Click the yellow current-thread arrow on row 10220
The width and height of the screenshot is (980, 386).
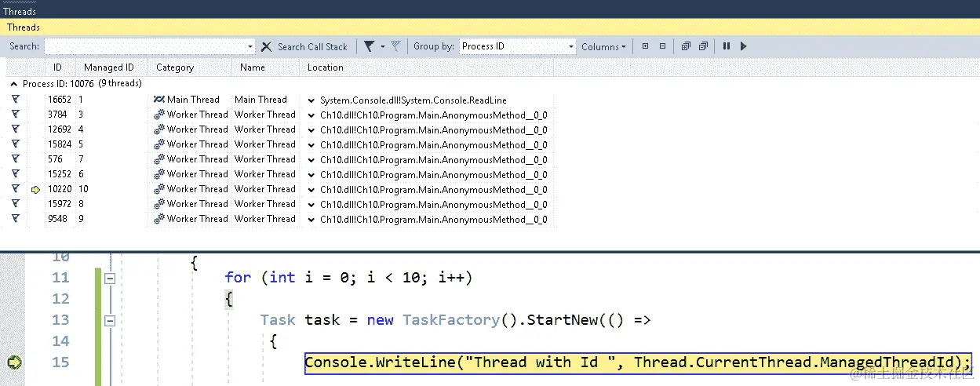tap(35, 189)
